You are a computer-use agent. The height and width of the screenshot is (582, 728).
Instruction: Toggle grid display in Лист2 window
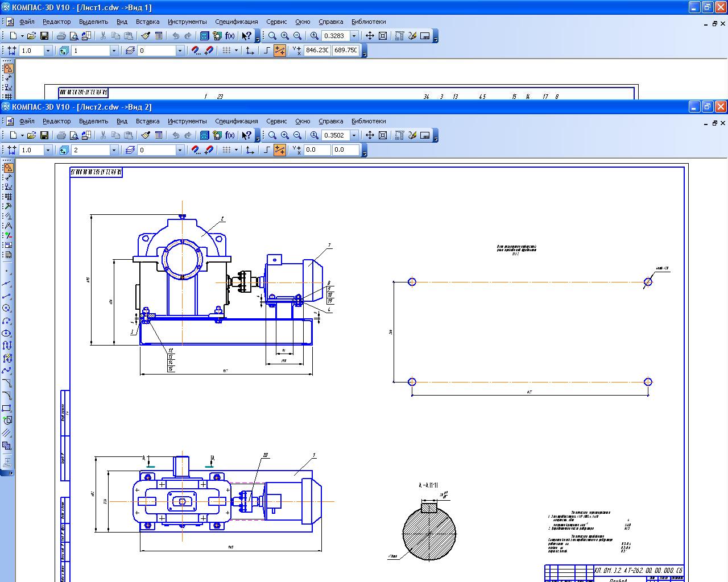(226, 150)
